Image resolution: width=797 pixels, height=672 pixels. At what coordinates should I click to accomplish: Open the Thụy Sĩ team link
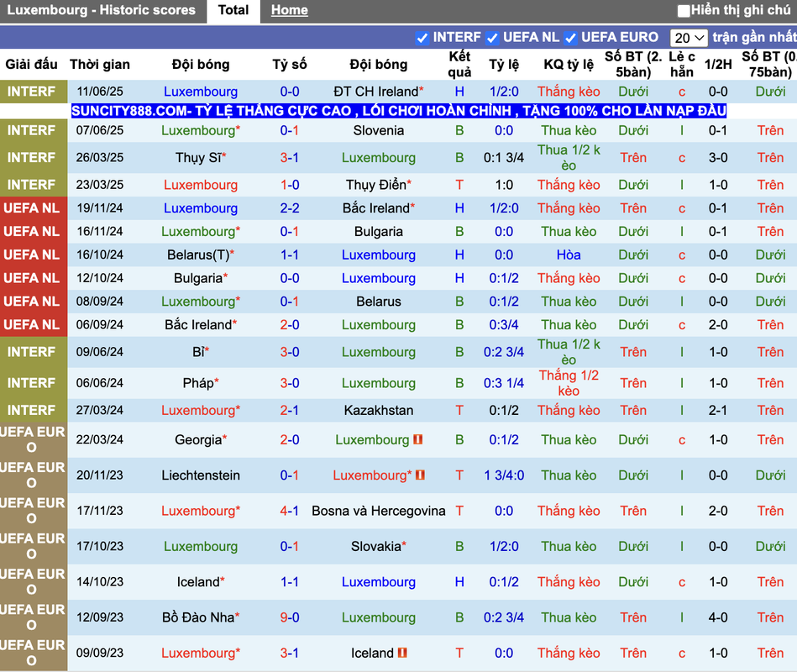pyautogui.click(x=200, y=158)
